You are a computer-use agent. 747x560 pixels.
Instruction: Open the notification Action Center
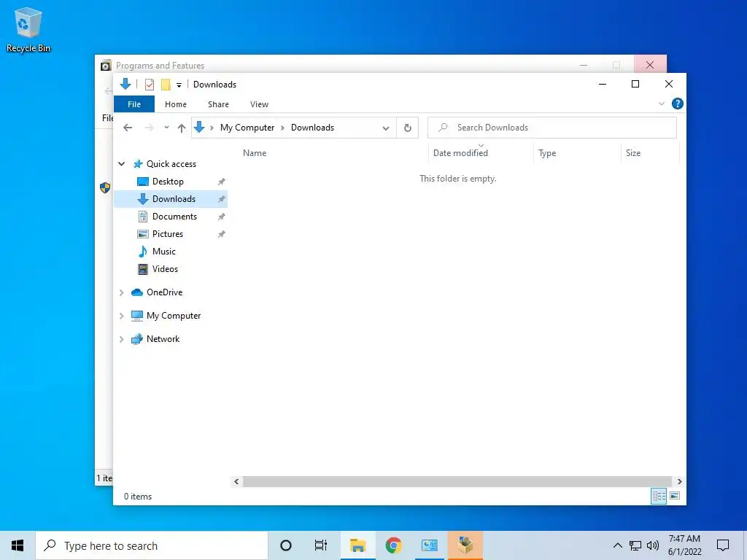(723, 545)
